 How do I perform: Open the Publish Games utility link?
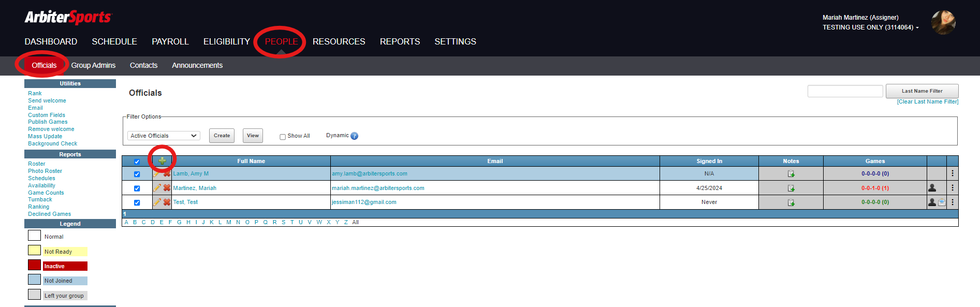click(x=48, y=122)
